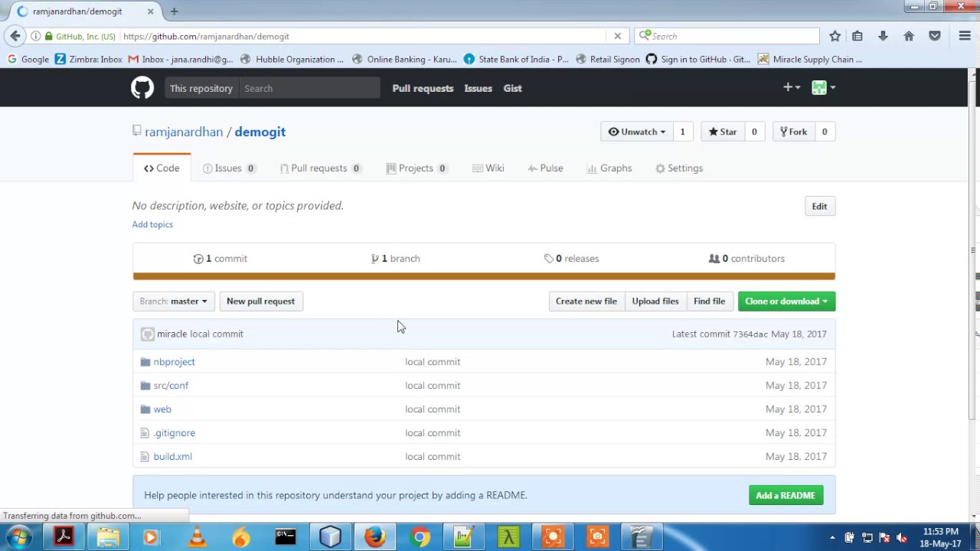This screenshot has height=551, width=980.
Task: Open Issues in the top header
Action: (x=478, y=88)
